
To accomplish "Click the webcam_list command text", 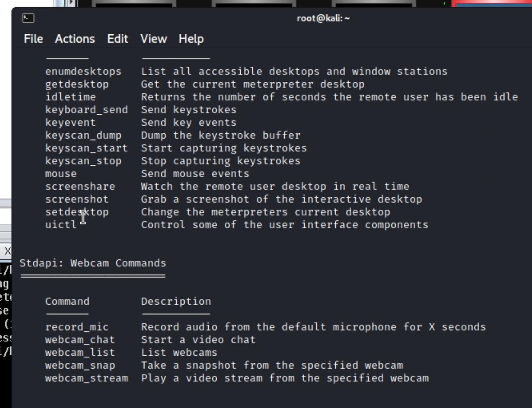I will coord(80,352).
